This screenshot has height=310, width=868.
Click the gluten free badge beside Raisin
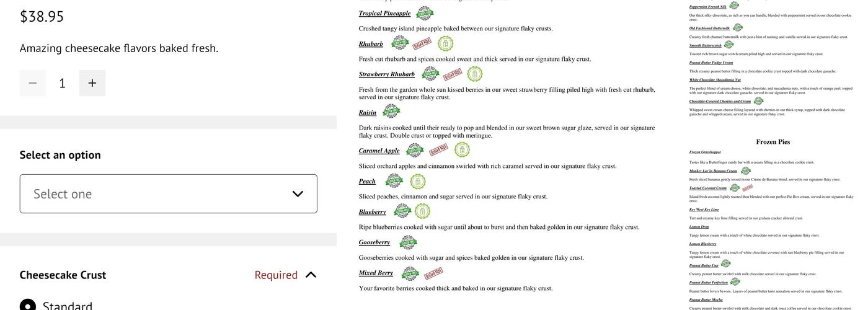coord(391,112)
